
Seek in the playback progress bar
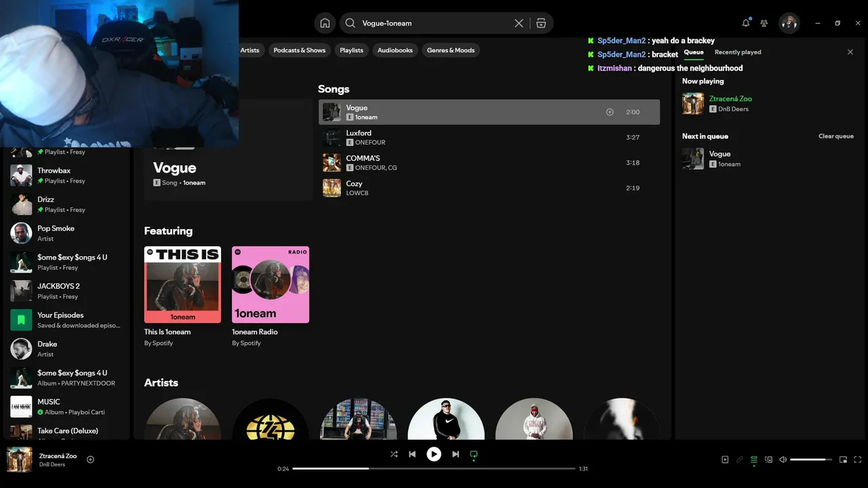point(434,468)
